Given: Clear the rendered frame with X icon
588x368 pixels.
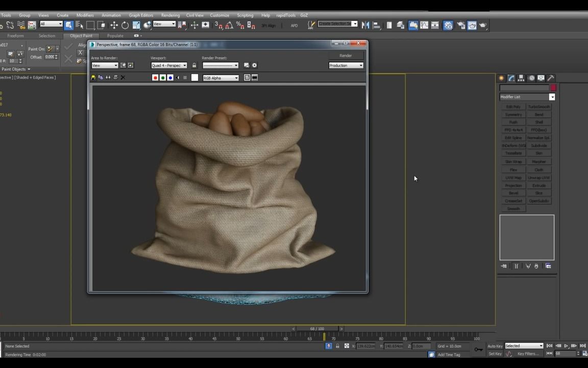Looking at the screenshot, I should click(122, 78).
